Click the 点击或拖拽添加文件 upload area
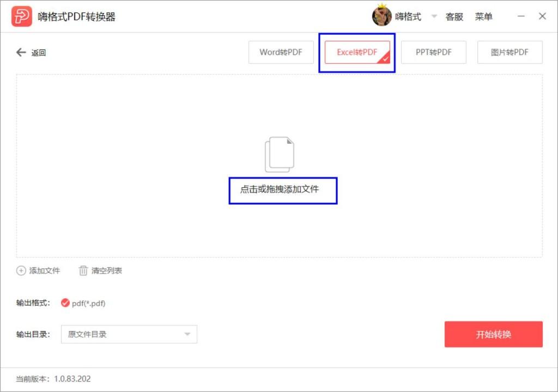Image resolution: width=558 pixels, height=392 pixels. tap(283, 190)
